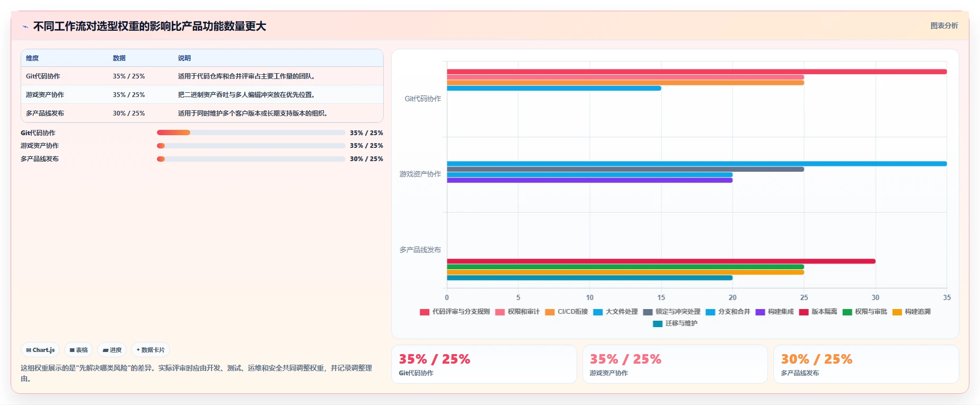Image resolution: width=980 pixels, height=405 pixels.
Task: Click the teal 迁移与维护 legend swatch
Action: (x=658, y=324)
